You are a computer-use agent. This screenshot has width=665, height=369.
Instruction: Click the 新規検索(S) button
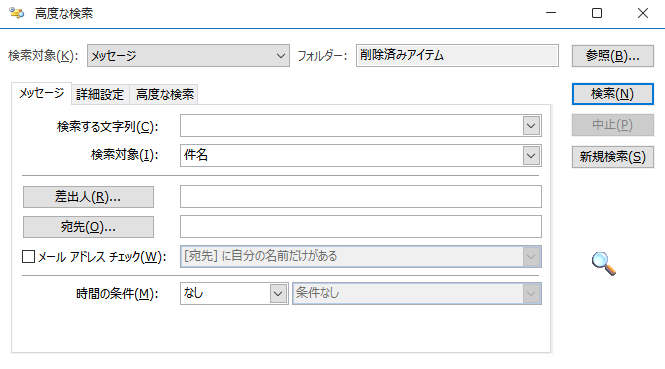(x=612, y=157)
